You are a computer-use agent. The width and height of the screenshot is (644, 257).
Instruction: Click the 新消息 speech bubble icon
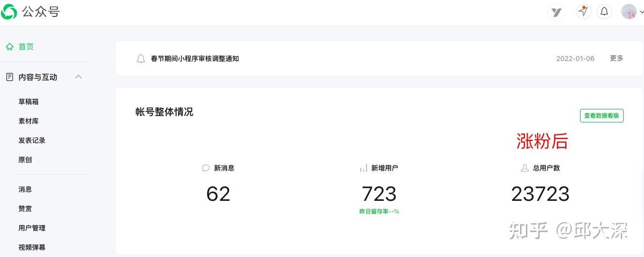[206, 168]
